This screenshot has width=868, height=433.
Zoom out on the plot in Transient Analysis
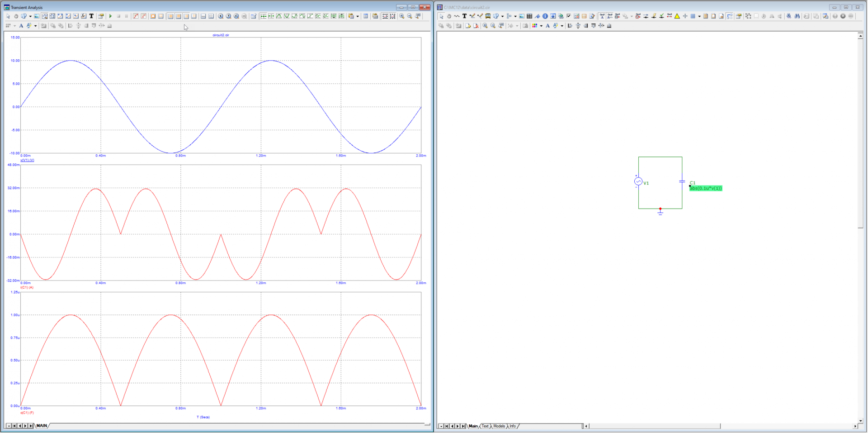(410, 16)
